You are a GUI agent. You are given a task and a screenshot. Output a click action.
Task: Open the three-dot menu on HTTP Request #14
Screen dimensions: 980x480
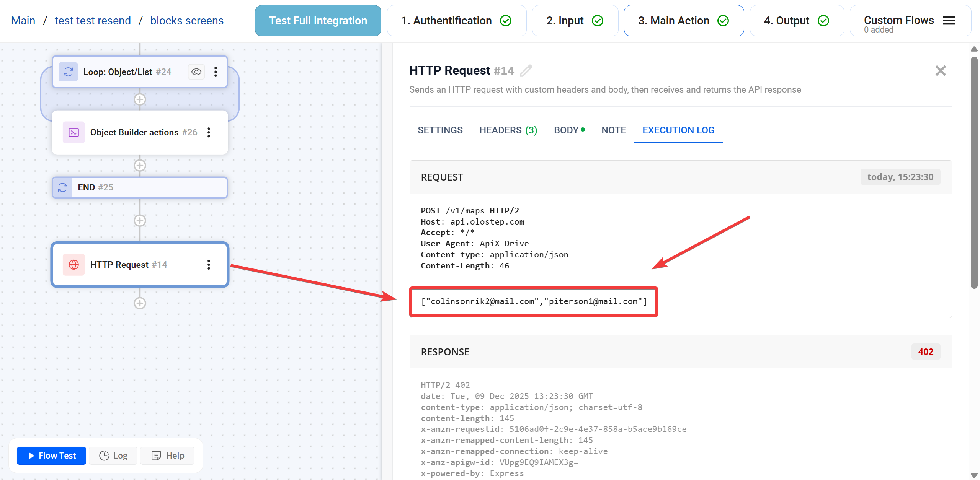click(209, 264)
